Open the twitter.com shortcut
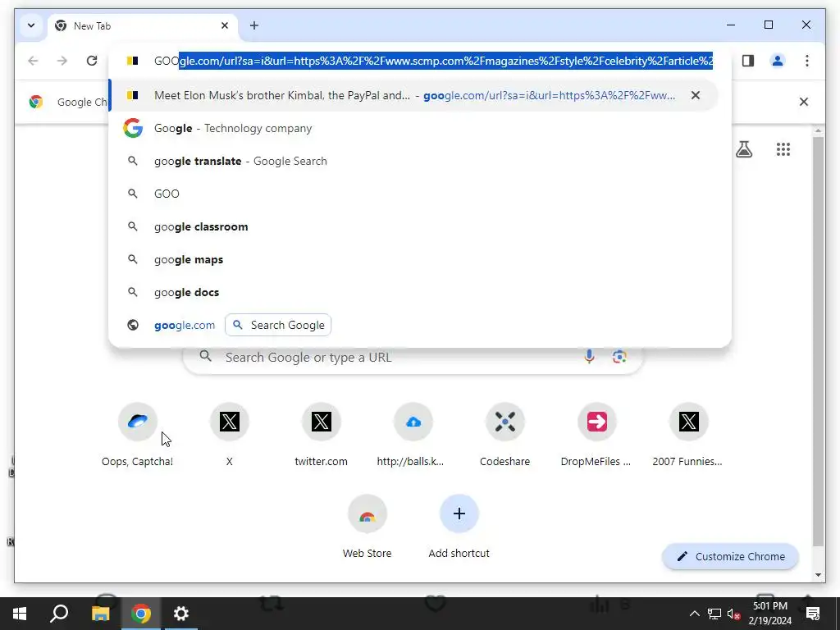The image size is (840, 630). click(x=322, y=435)
